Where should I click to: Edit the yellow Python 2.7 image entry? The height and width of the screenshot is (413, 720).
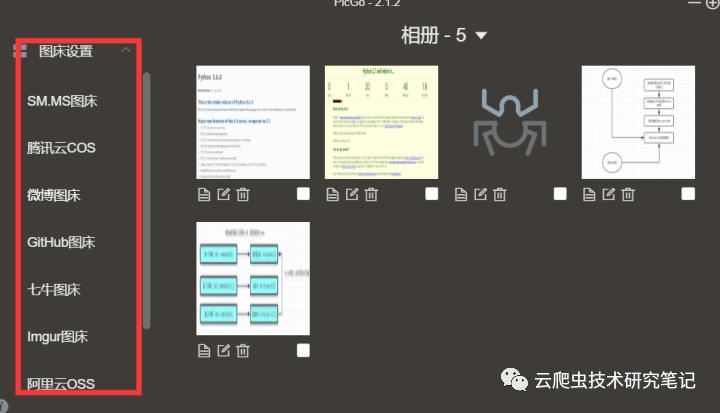click(352, 194)
